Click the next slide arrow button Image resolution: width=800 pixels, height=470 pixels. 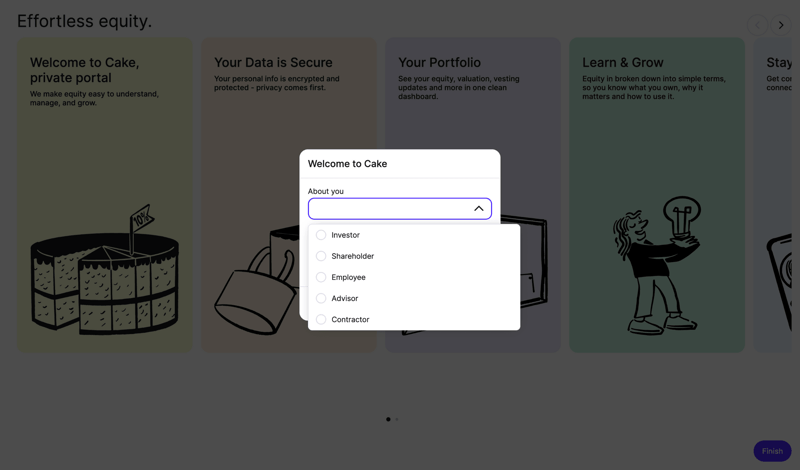pyautogui.click(x=781, y=25)
